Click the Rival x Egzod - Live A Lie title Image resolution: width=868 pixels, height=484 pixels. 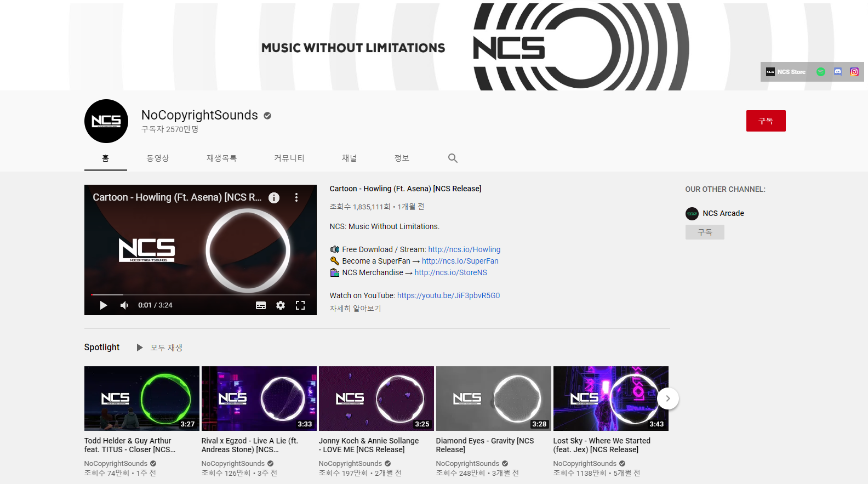click(250, 445)
